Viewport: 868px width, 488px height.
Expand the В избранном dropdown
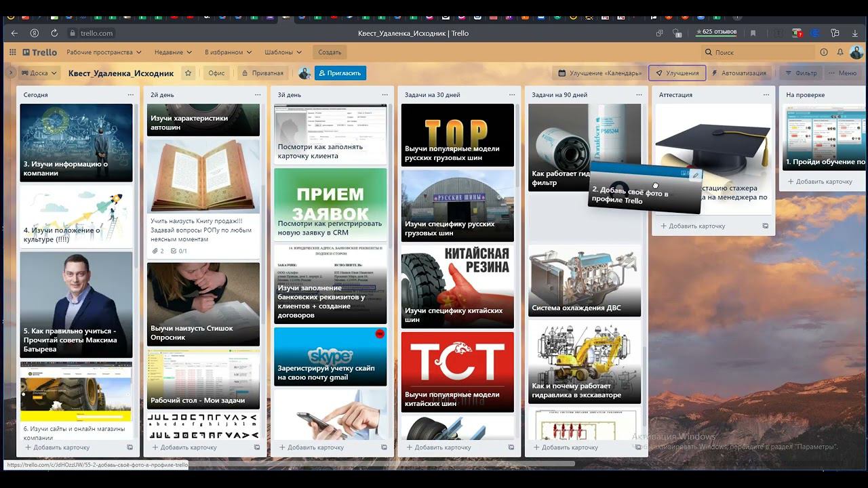pos(228,52)
